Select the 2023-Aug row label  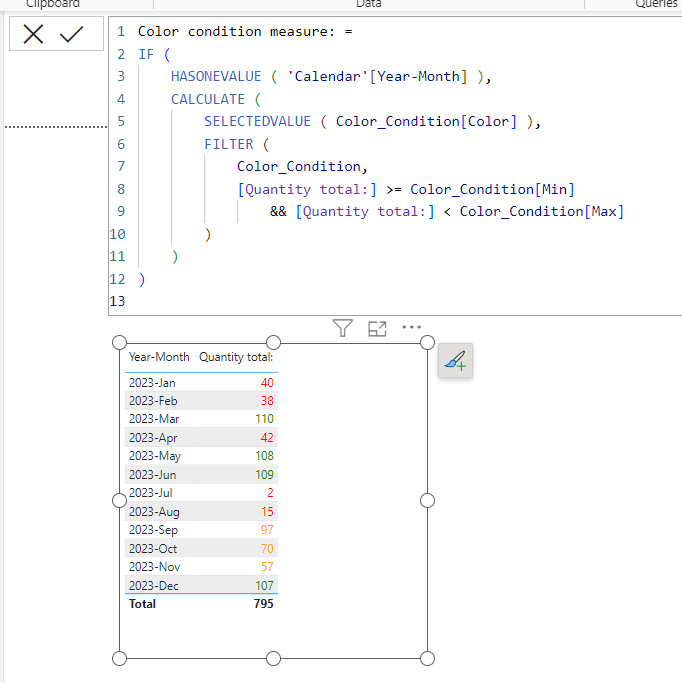click(154, 512)
